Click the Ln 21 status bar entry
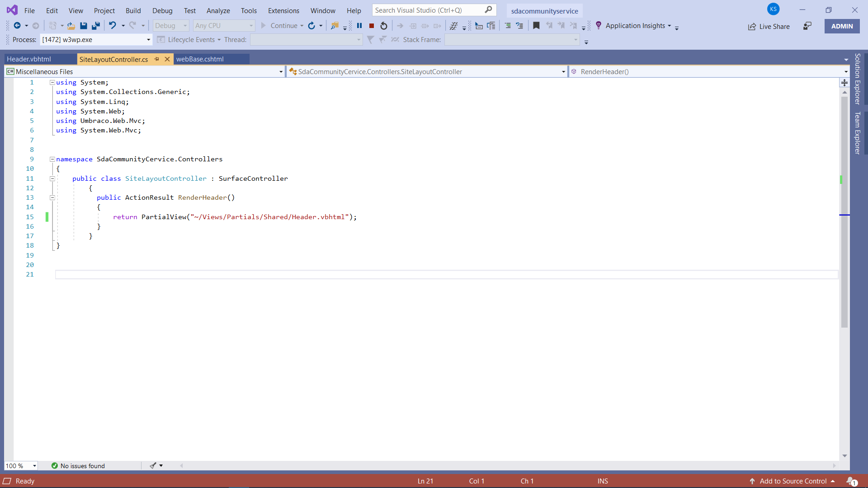 (425, 481)
